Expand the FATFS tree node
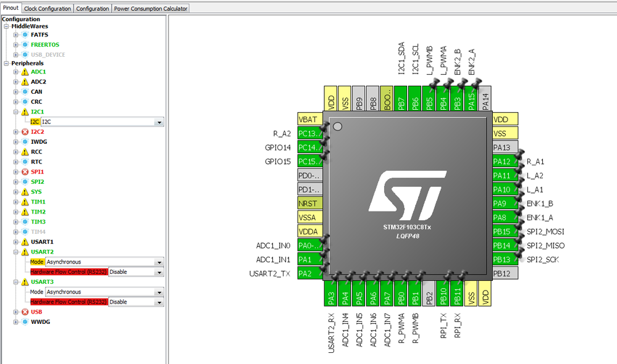Viewport: 617px width, 364px height. coord(15,35)
